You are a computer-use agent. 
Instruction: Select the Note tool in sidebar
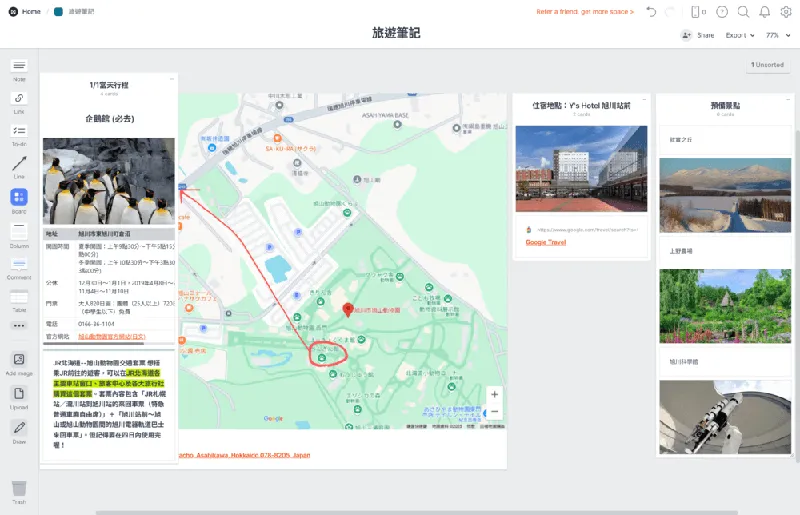[x=19, y=66]
